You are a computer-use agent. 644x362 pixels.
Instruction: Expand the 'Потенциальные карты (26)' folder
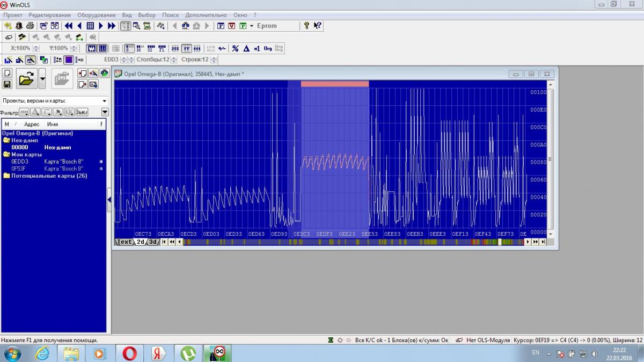coord(6,176)
